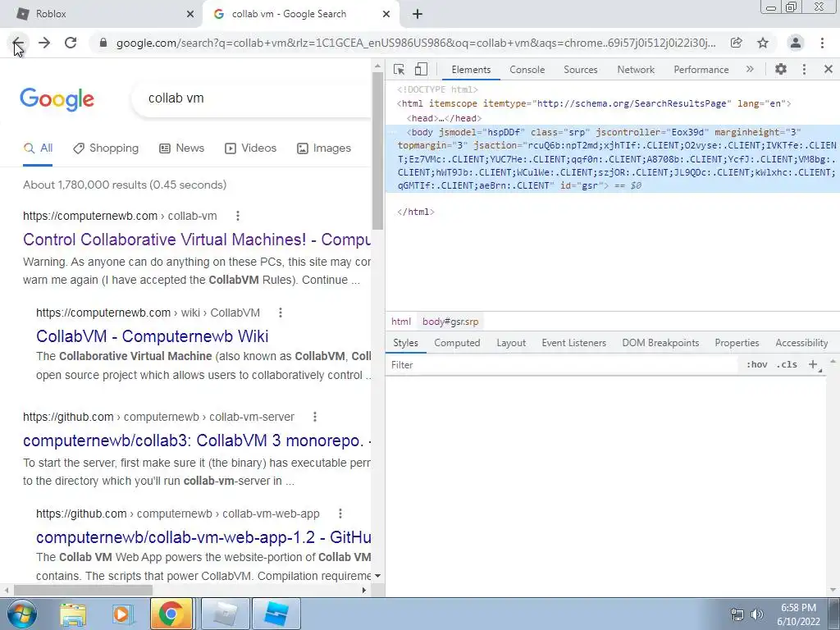
Task: Go forward with the forward arrow
Action: (44, 43)
